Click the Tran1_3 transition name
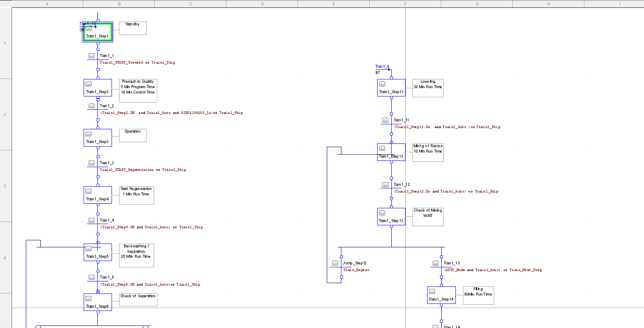 pyautogui.click(x=107, y=163)
